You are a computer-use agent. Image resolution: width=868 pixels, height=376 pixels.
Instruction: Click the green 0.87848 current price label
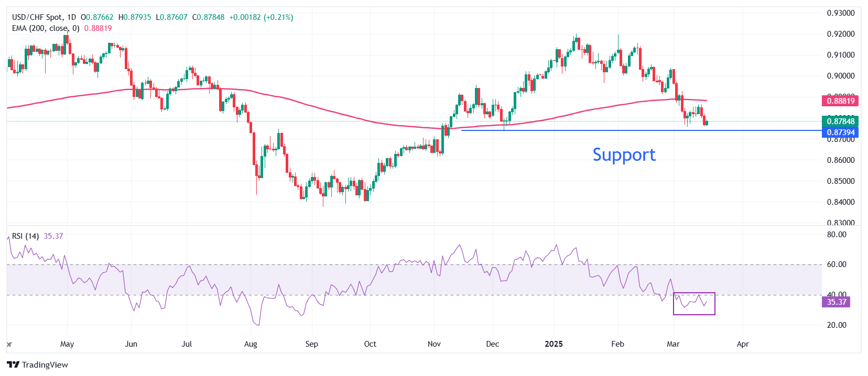(x=840, y=121)
